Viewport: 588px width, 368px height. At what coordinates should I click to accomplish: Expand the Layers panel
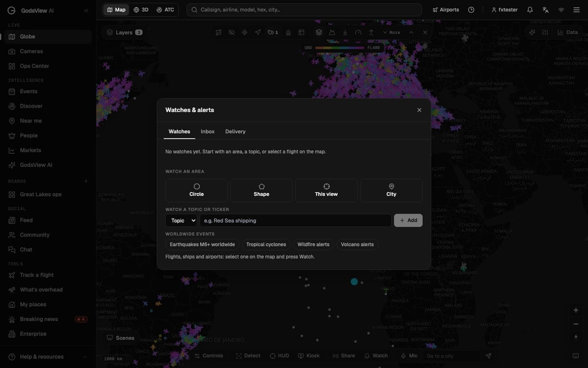[124, 32]
